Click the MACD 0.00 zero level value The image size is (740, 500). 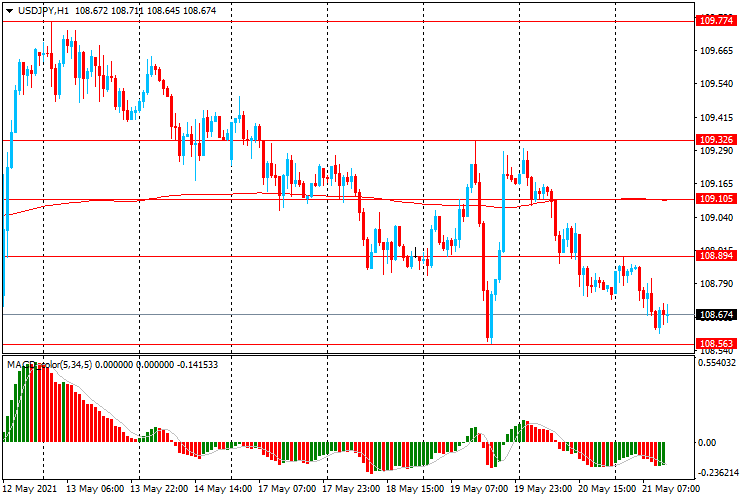pyautogui.click(x=706, y=443)
